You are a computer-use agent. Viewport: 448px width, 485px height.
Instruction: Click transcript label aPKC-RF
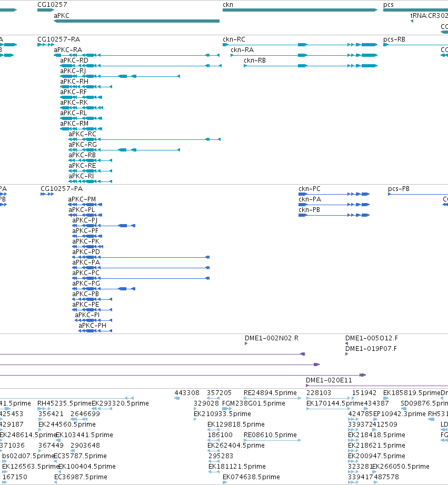(73, 92)
